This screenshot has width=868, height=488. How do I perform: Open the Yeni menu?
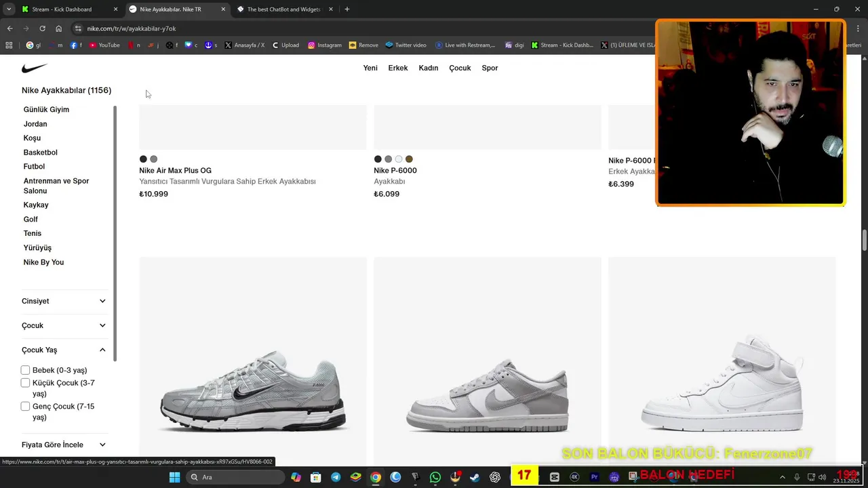(370, 68)
